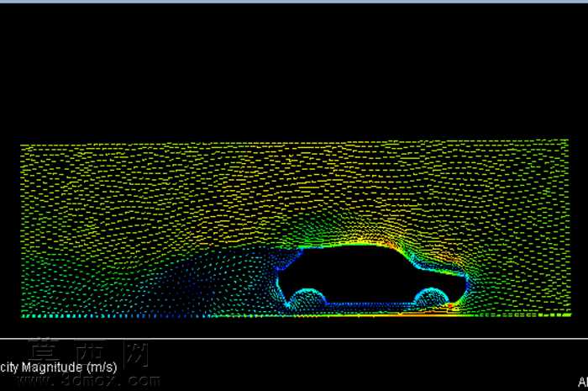
Task: Click the black car silhouette in the plot
Action: pyautogui.click(x=373, y=275)
